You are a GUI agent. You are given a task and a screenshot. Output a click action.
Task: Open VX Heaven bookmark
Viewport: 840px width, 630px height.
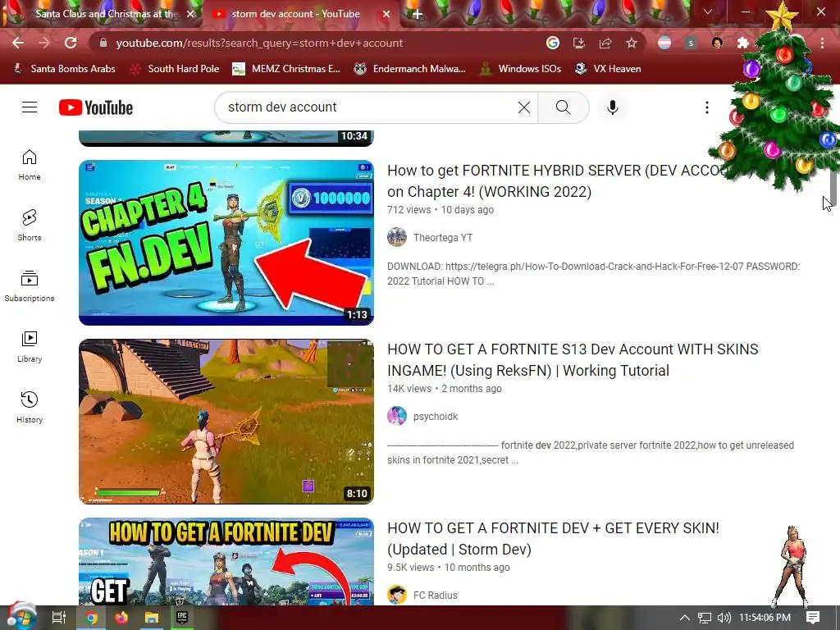(608, 69)
